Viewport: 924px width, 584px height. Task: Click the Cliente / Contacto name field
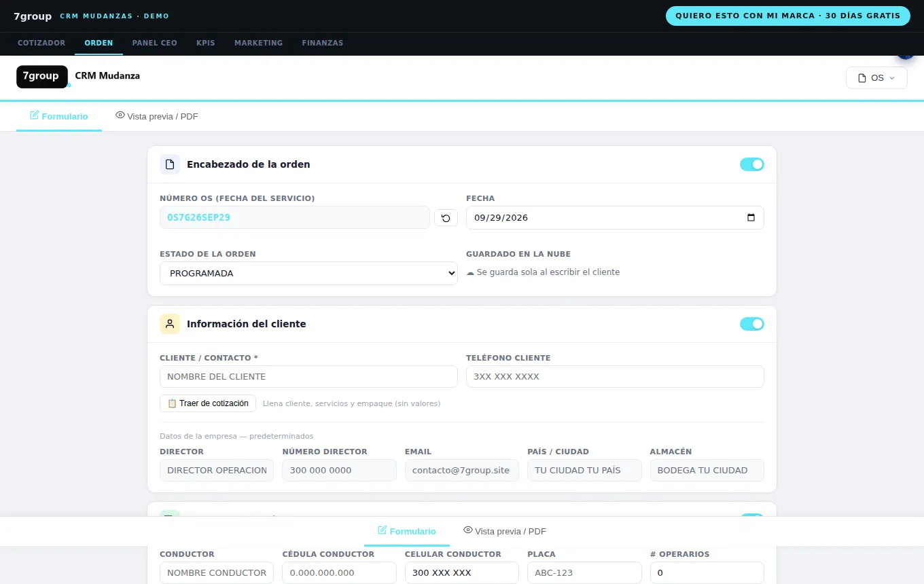point(308,377)
